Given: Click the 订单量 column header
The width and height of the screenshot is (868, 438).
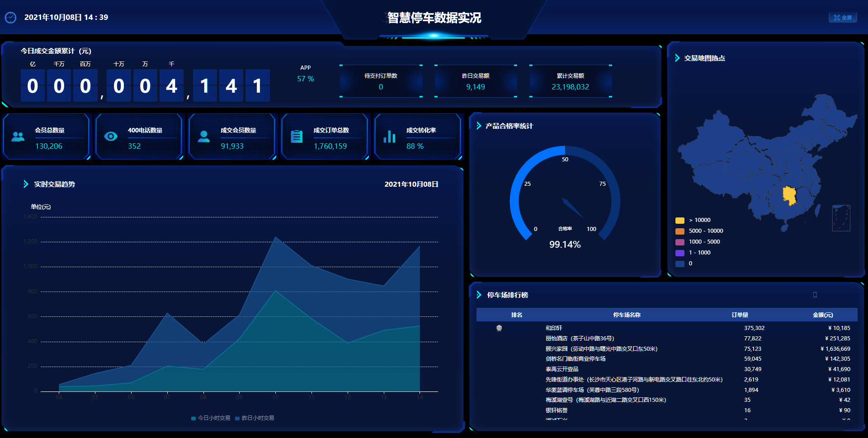Looking at the screenshot, I should click(740, 315).
